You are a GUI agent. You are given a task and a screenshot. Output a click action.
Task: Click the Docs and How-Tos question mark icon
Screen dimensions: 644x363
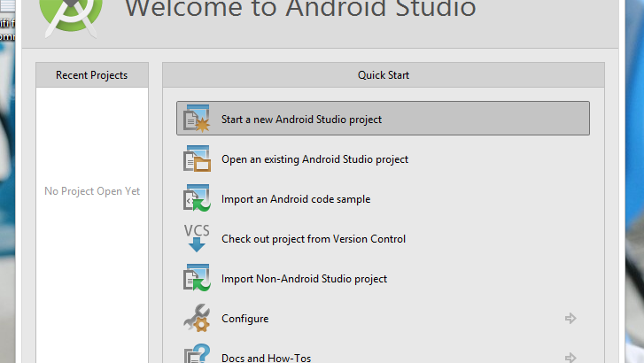[x=196, y=354]
